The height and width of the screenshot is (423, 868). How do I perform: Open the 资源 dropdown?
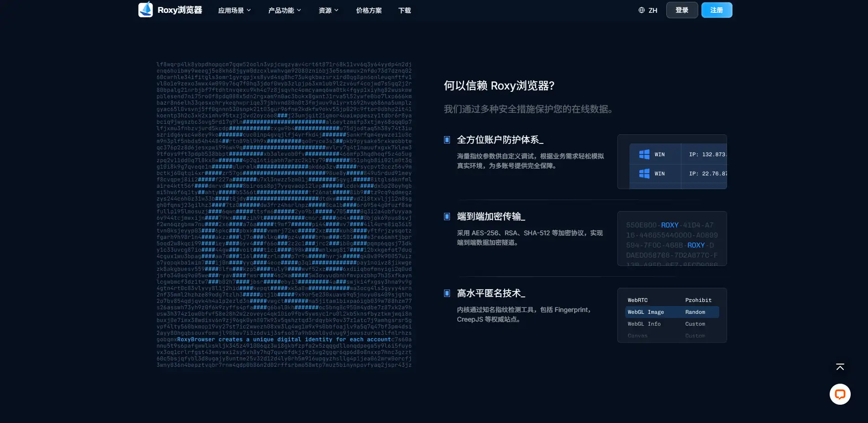point(329,10)
